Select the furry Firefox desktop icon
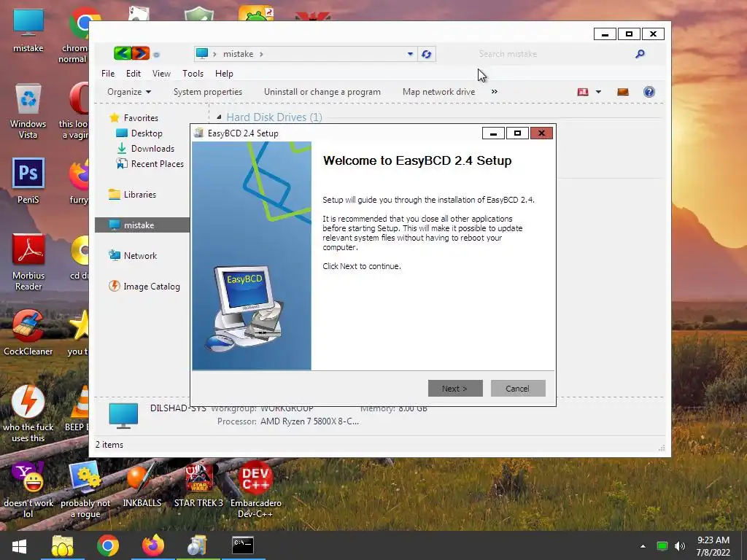Screen dimensions: 747x560 click(79, 181)
